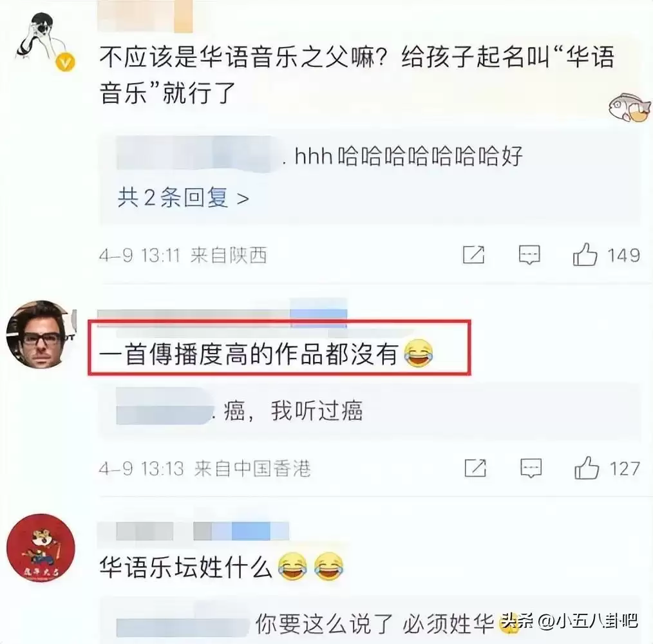Tap the reply icon on the 陕西 comment
This screenshot has width=653, height=644.
click(529, 254)
